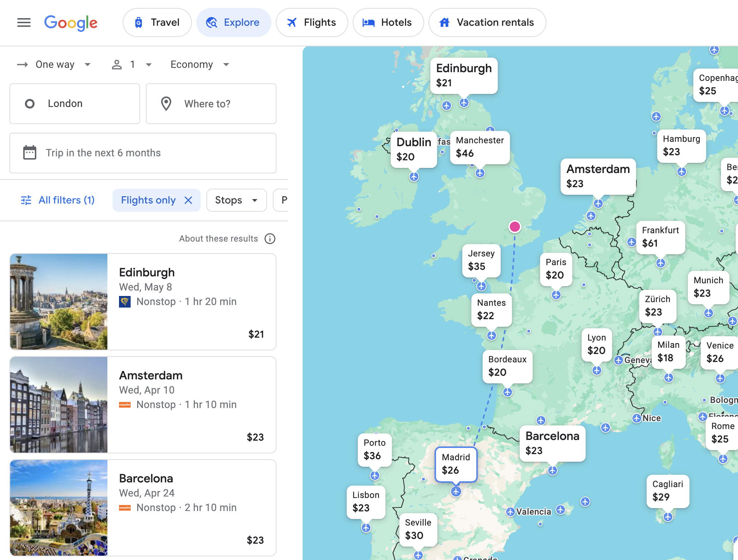Expand the Stops filter dropdown
The image size is (738, 560).
[237, 200]
